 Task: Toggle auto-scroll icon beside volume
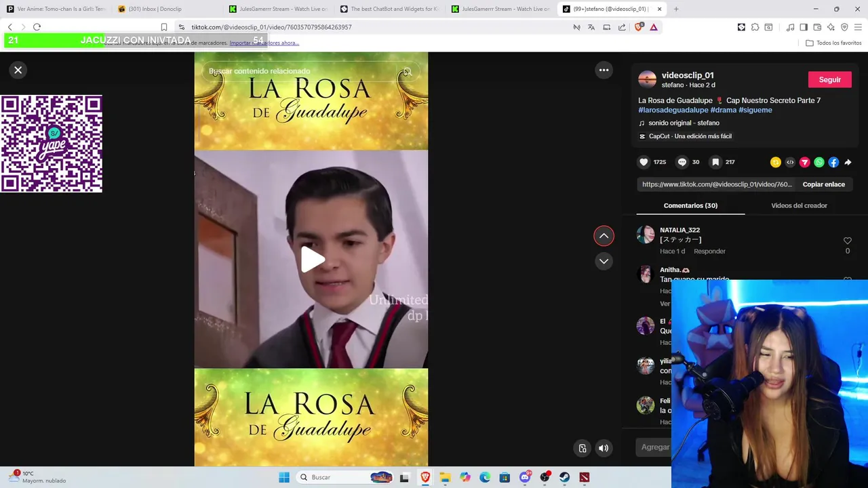(583, 448)
